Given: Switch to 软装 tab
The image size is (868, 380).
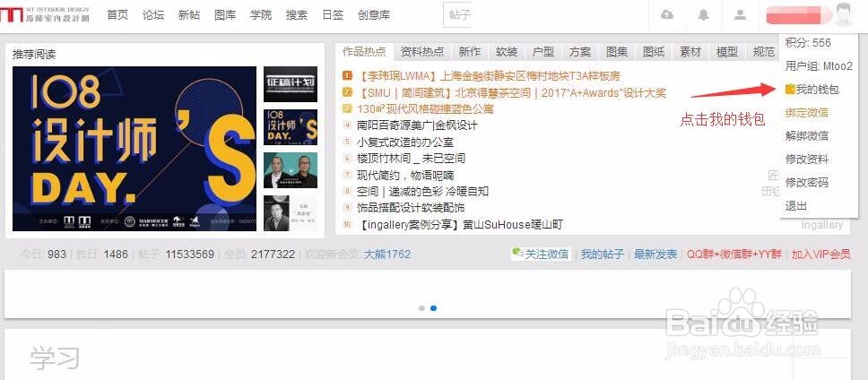Looking at the screenshot, I should [507, 52].
